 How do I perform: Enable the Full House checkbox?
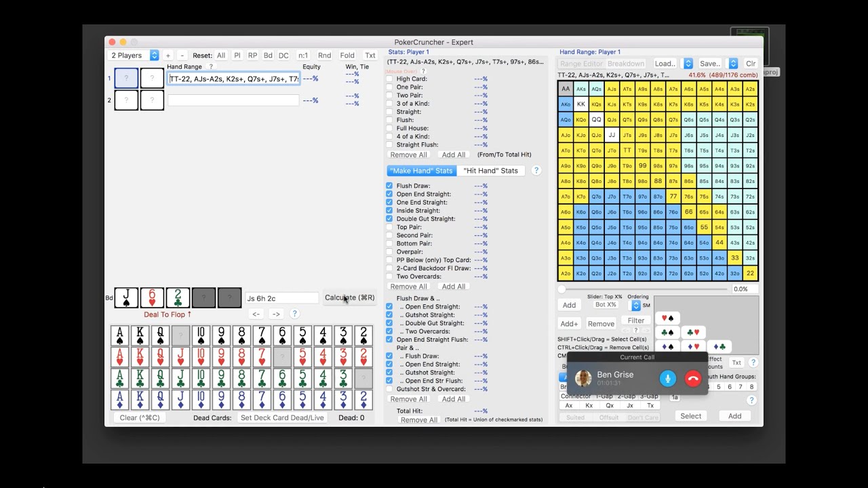389,128
